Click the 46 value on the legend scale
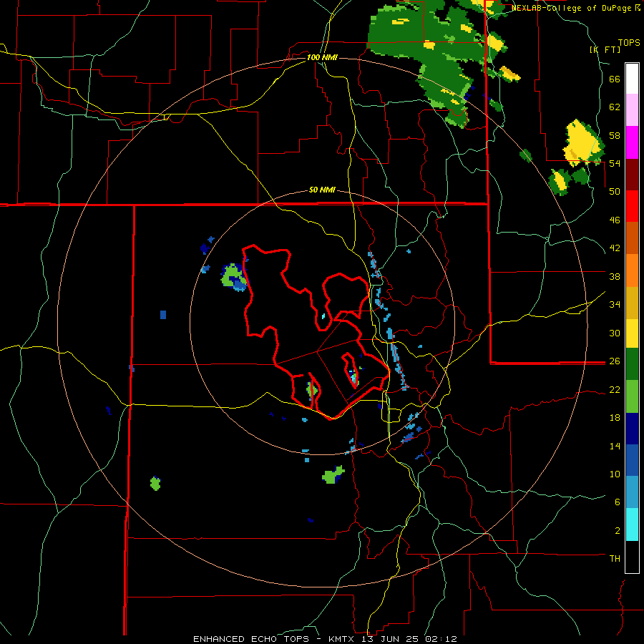Screen dimensions: 644x644 [x=615, y=220]
